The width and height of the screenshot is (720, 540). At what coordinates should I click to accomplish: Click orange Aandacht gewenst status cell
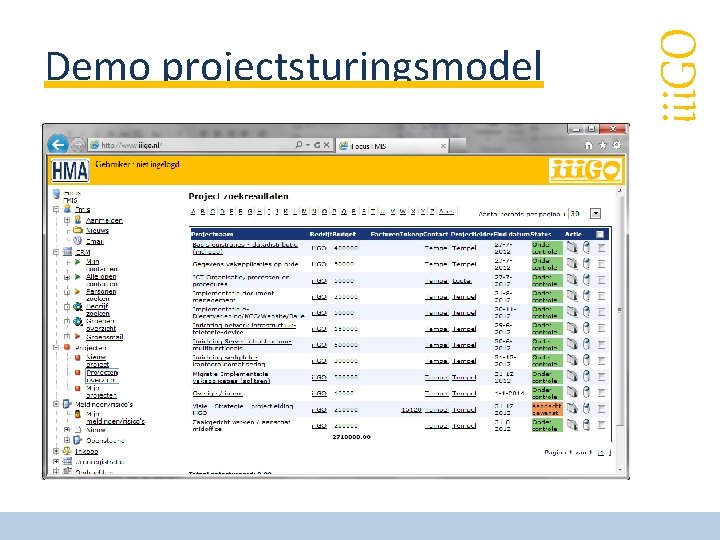click(547, 409)
